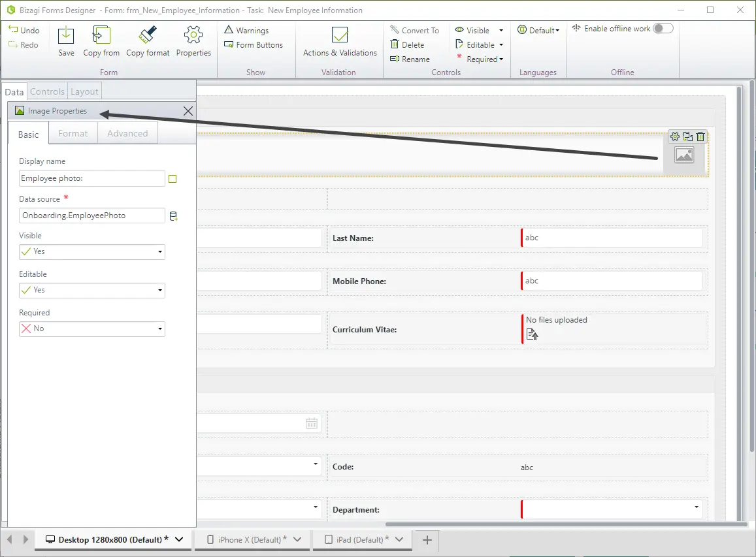Select the Copy format brush
Screen dimensions: 756x557
pyautogui.click(x=148, y=41)
